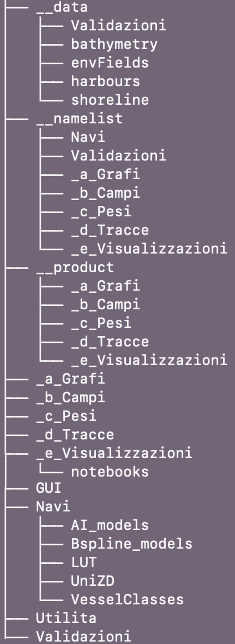Select the GUI directory
This screenshot has width=235, height=644.
[48, 488]
